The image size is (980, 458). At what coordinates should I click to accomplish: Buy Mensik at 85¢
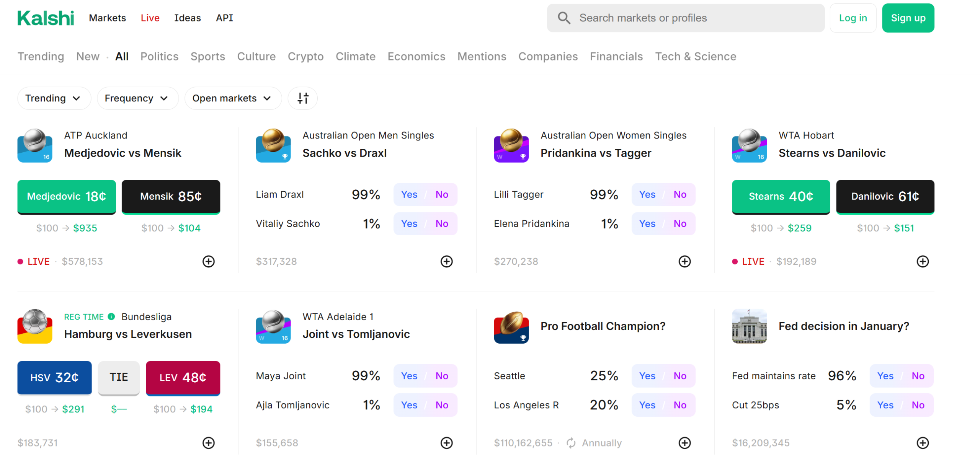(x=171, y=197)
